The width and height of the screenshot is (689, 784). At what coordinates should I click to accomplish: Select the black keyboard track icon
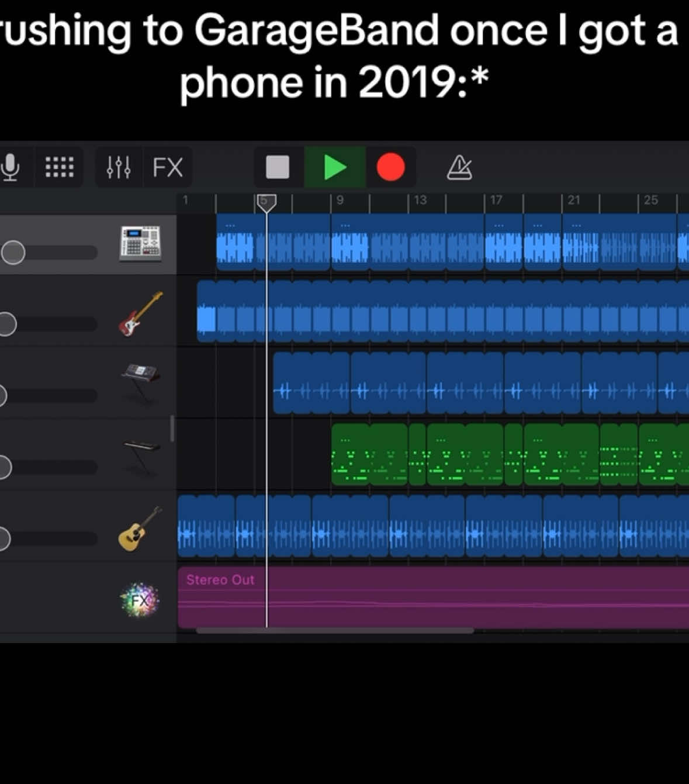141,457
